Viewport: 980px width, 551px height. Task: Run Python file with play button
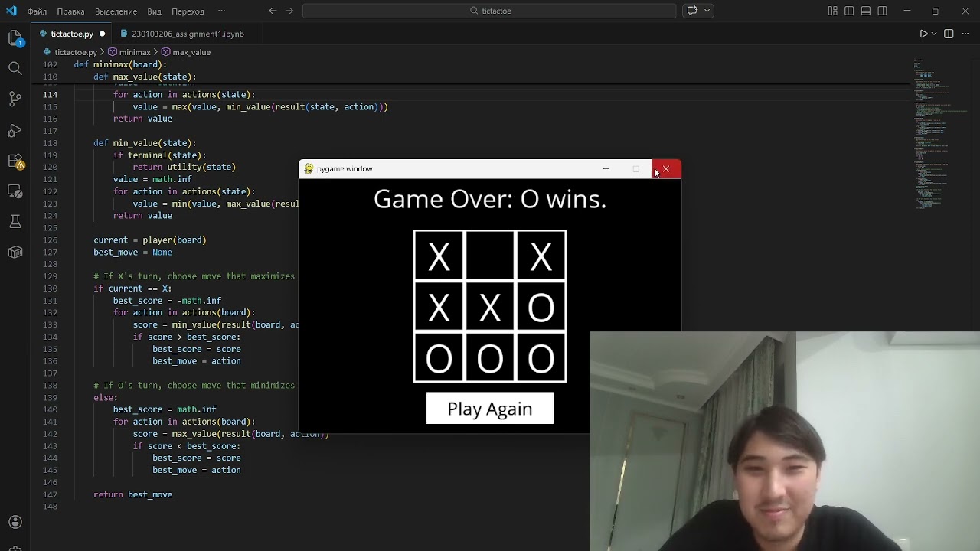pyautogui.click(x=923, y=34)
